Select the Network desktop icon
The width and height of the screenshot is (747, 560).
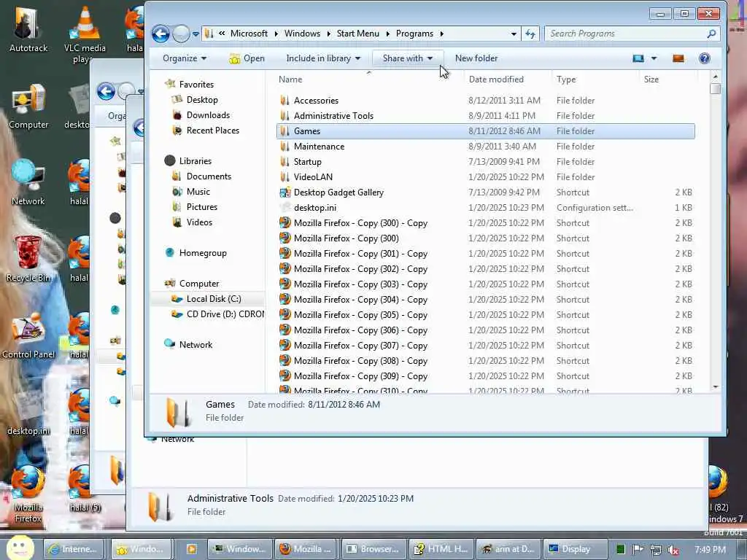click(x=28, y=182)
